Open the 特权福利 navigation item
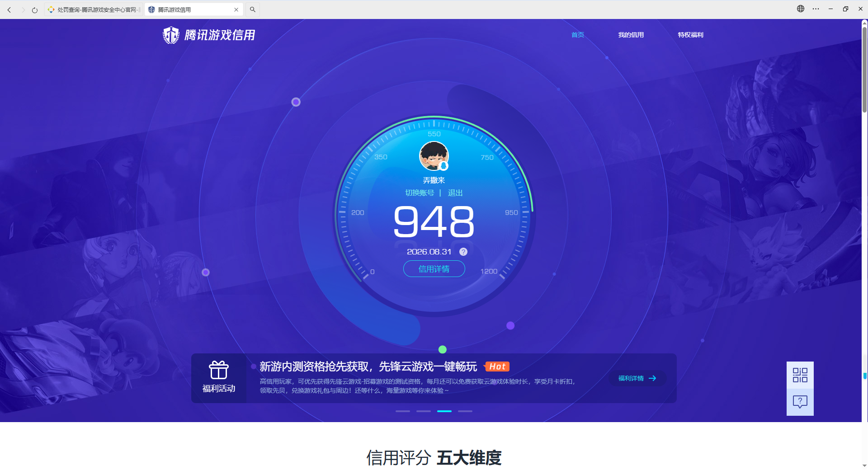Screen dimensions: 868x470 (690, 35)
